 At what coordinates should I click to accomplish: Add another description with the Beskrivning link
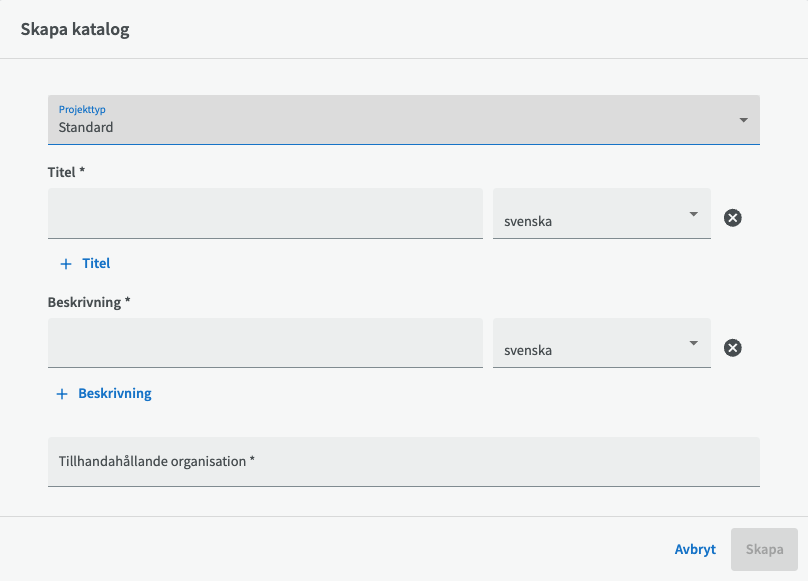pos(114,393)
